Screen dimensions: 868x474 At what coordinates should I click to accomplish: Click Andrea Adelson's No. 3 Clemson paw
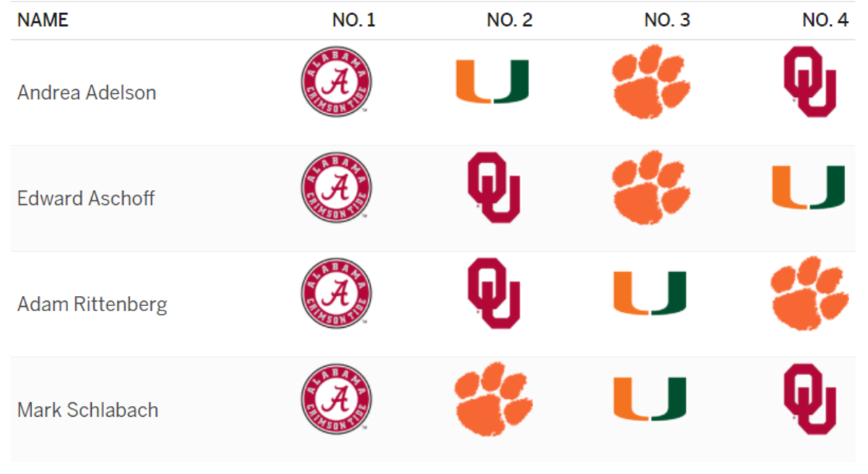pyautogui.click(x=651, y=82)
